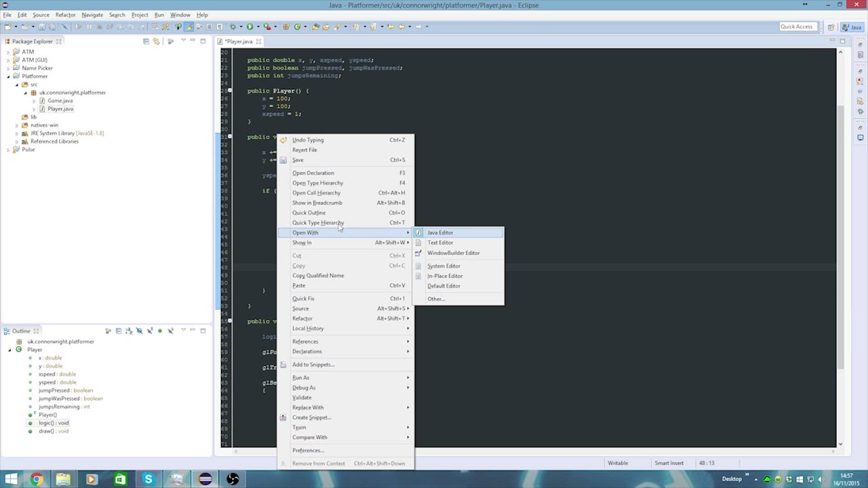
Task: Select jumpsRemaining : int in Outline
Action: pyautogui.click(x=64, y=407)
